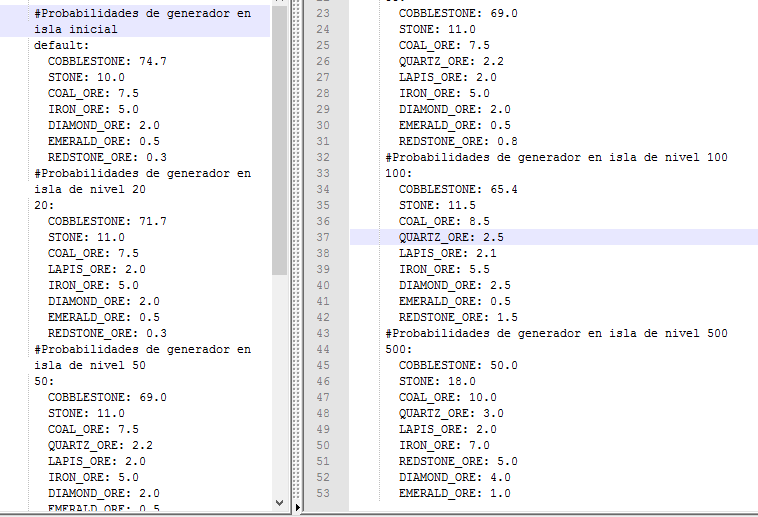This screenshot has width=758, height=517.
Task: Click 'IRON_ORE: 5.5' on line 39
Action: click(444, 269)
